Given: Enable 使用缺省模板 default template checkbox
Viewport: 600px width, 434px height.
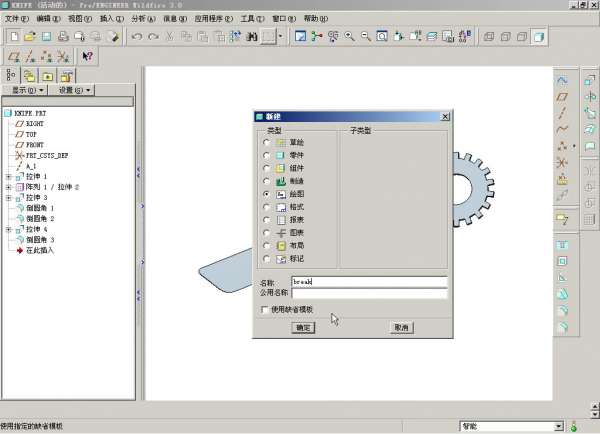Looking at the screenshot, I should coord(264,309).
